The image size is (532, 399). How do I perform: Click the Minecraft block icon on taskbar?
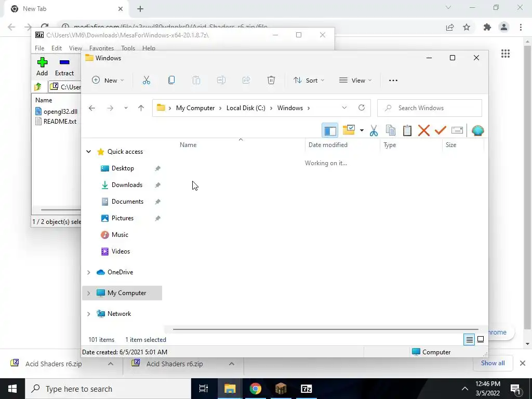281,389
